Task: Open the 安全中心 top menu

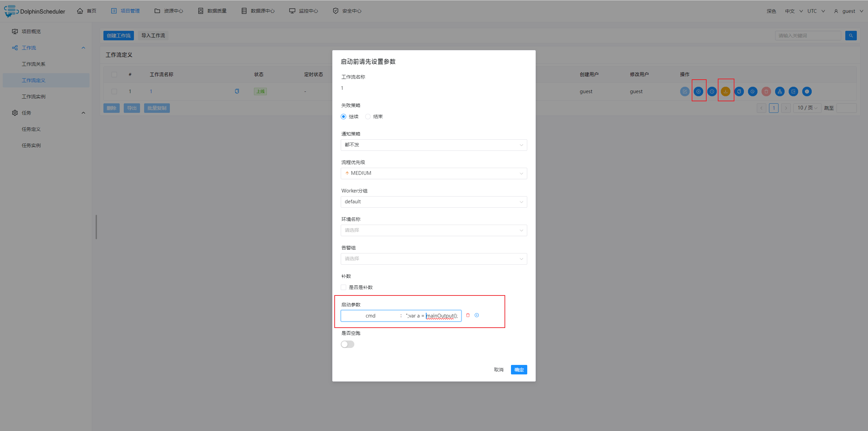Action: coord(347,11)
